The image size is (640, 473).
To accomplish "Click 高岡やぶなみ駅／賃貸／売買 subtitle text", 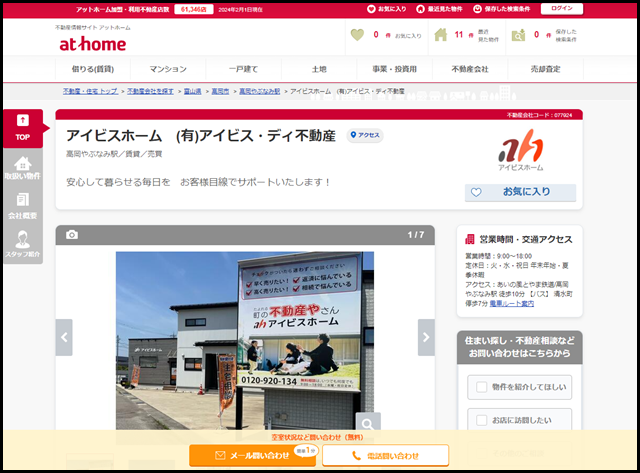I will click(x=114, y=154).
